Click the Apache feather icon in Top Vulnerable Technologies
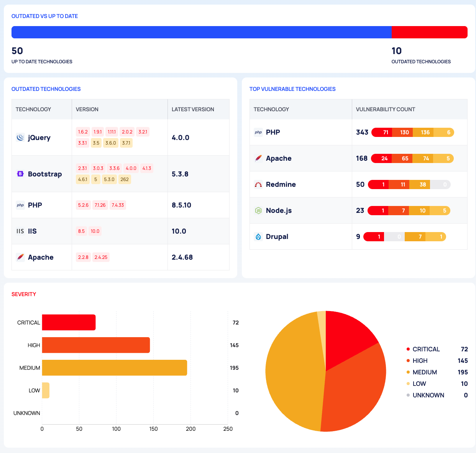The height and width of the screenshot is (453, 476). click(258, 158)
